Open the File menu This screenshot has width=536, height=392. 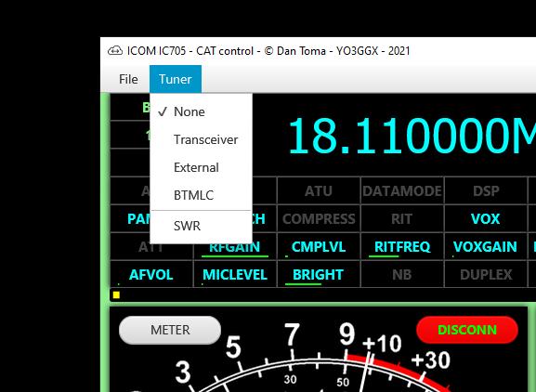pos(128,79)
